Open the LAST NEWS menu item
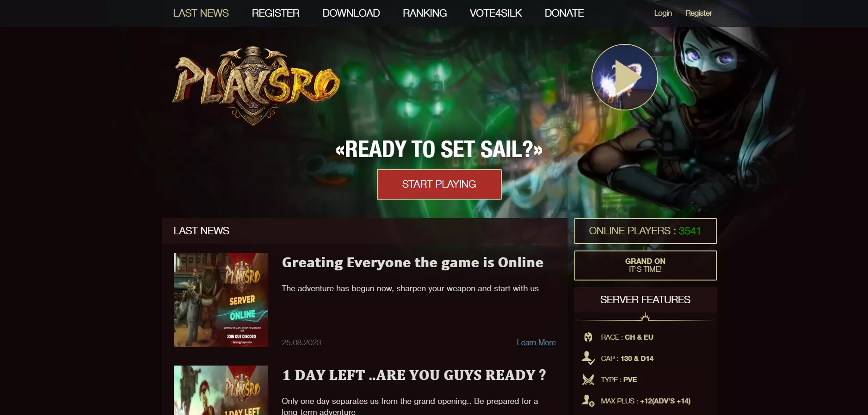 (201, 13)
